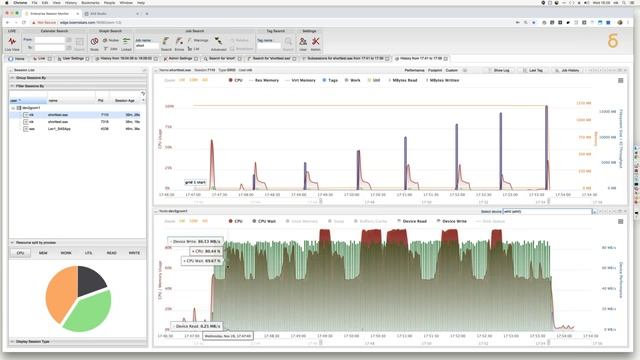The width and height of the screenshot is (640, 360).
Task: Click the Job Search List option
Action: pos(193,49)
